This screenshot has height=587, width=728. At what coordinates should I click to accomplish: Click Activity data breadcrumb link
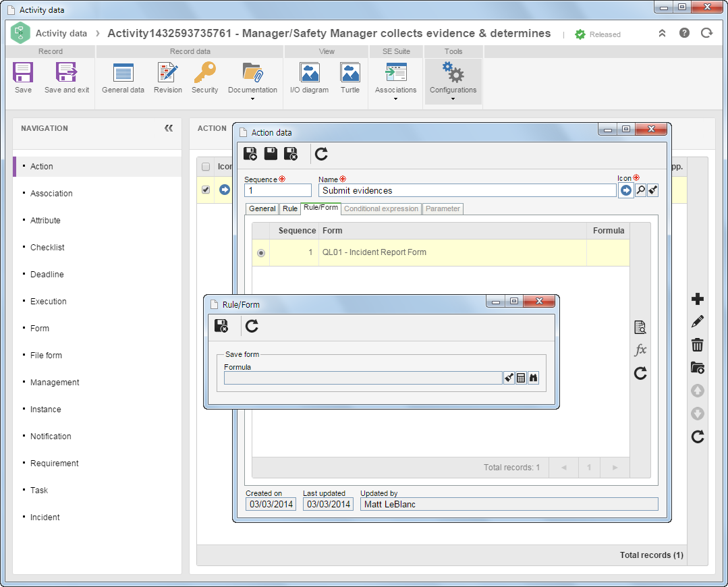click(61, 34)
